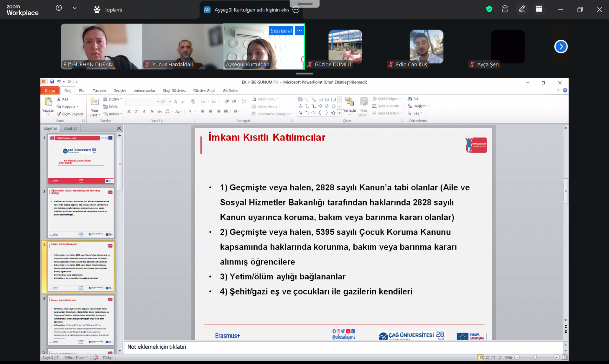Toggle italic formatting T button
Screen dimensions: 609x364
click(x=136, y=111)
